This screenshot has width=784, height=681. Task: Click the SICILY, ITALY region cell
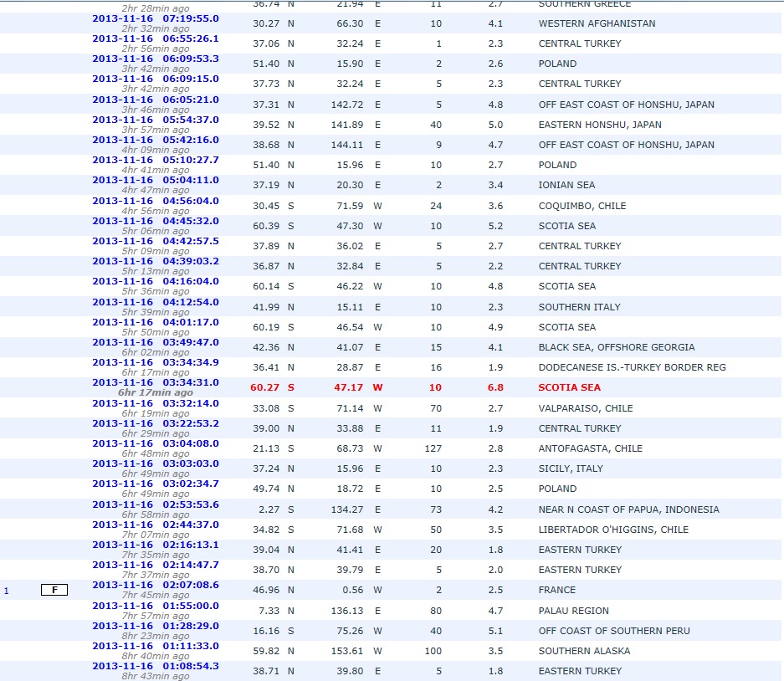571,469
